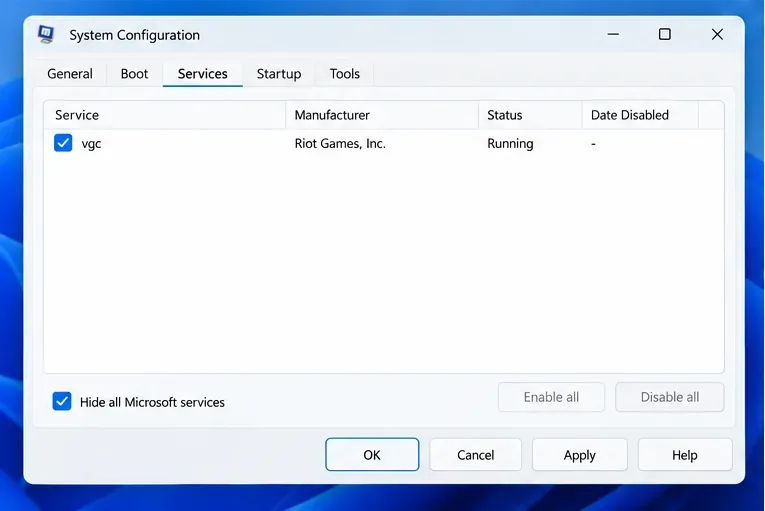Screen dimensions: 765x511
Task: Select the vgc service name
Action: [91, 144]
